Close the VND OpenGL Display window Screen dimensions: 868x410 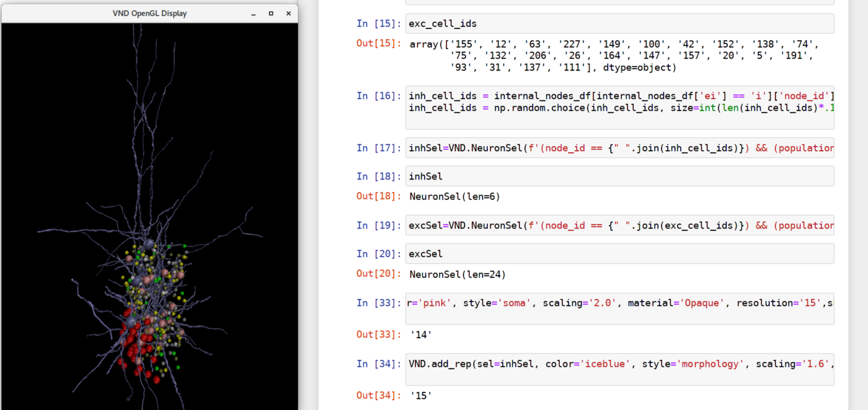pyautogui.click(x=288, y=14)
